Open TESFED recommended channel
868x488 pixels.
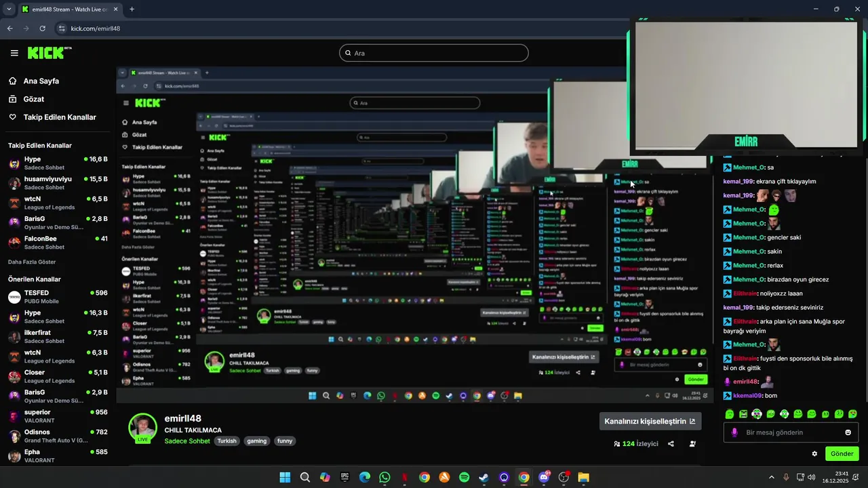point(58,297)
